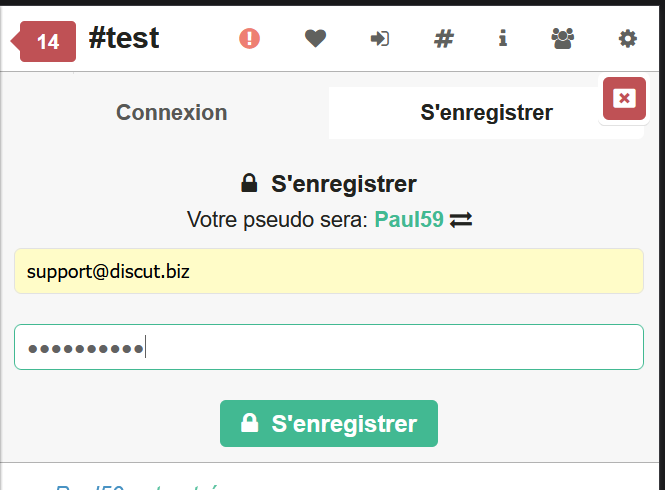The width and height of the screenshot is (665, 490).
Task: Click the Paul59 pseudo name
Action: coord(409,220)
